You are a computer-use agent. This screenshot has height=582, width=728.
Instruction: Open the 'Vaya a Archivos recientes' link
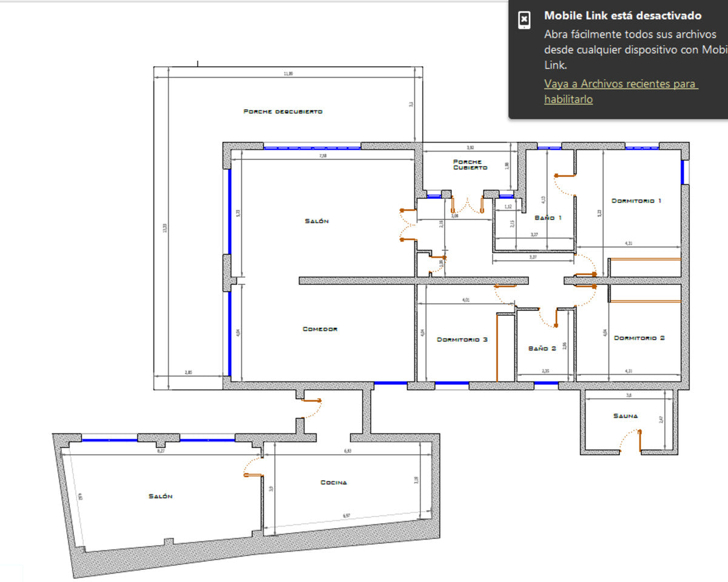621,91
